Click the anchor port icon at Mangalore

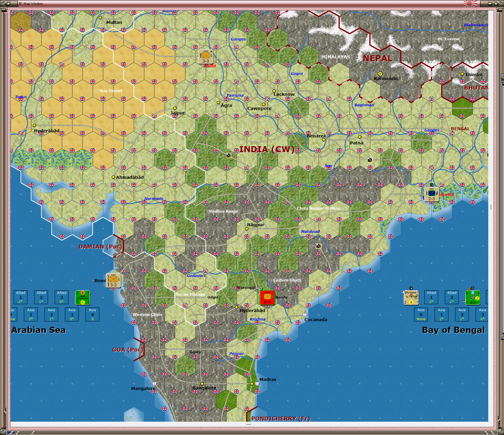pos(154,384)
